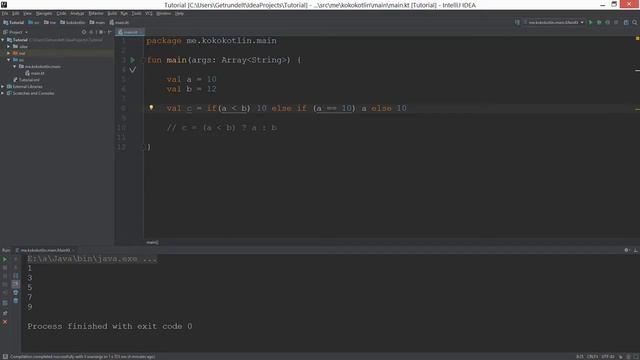
Task: Click the fold marker beside fun main
Action: click(x=143, y=60)
